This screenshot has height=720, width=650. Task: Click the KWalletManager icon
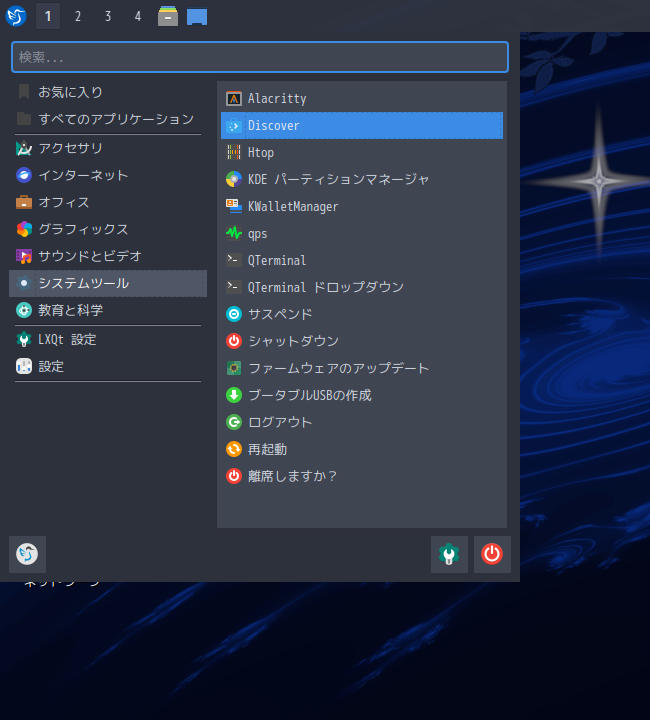234,206
